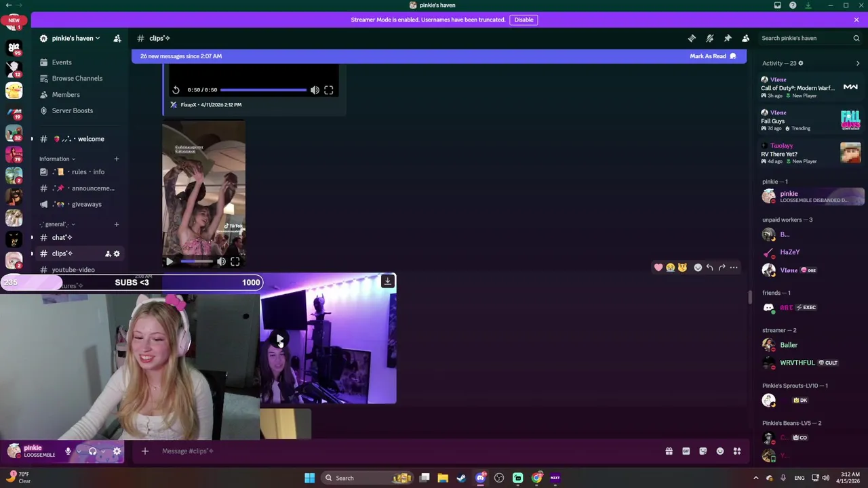Open the Activity settings gear icon

pos(801,63)
